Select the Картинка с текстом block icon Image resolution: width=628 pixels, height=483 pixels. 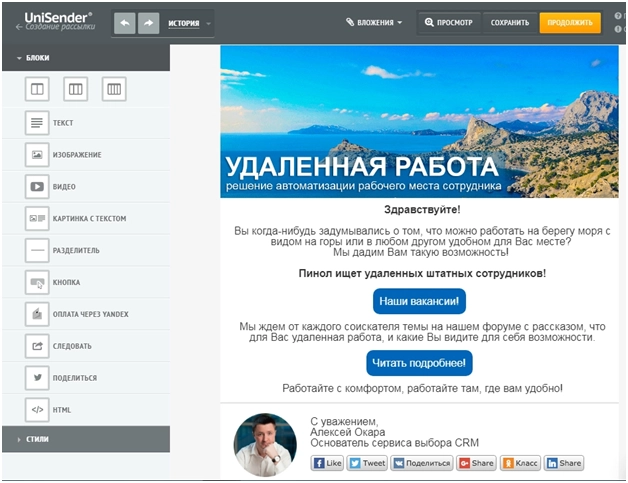click(37, 218)
